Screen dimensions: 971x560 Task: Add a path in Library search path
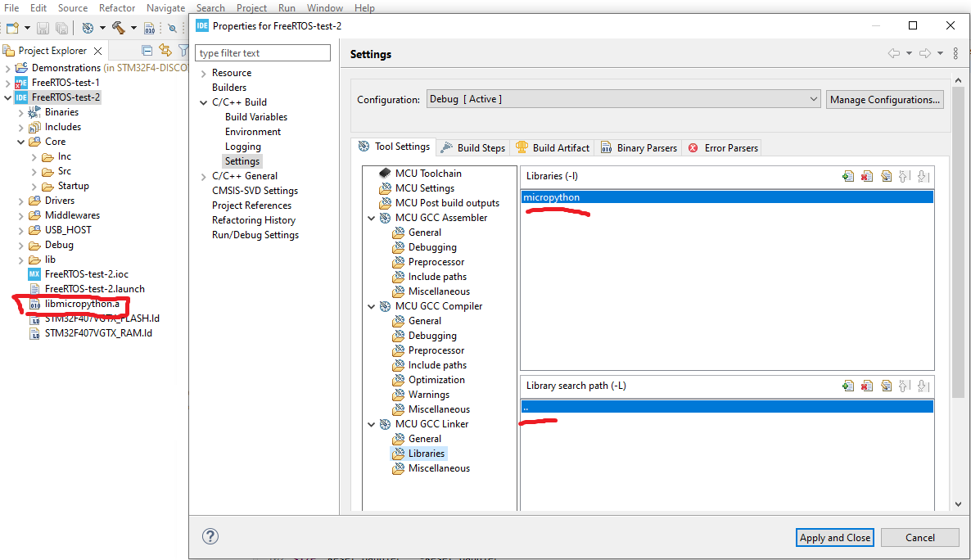(847, 386)
